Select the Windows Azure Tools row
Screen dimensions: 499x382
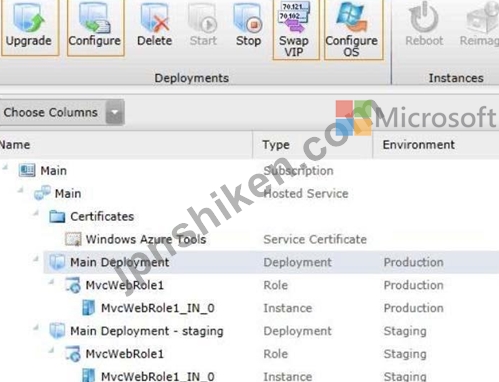pos(249,239)
